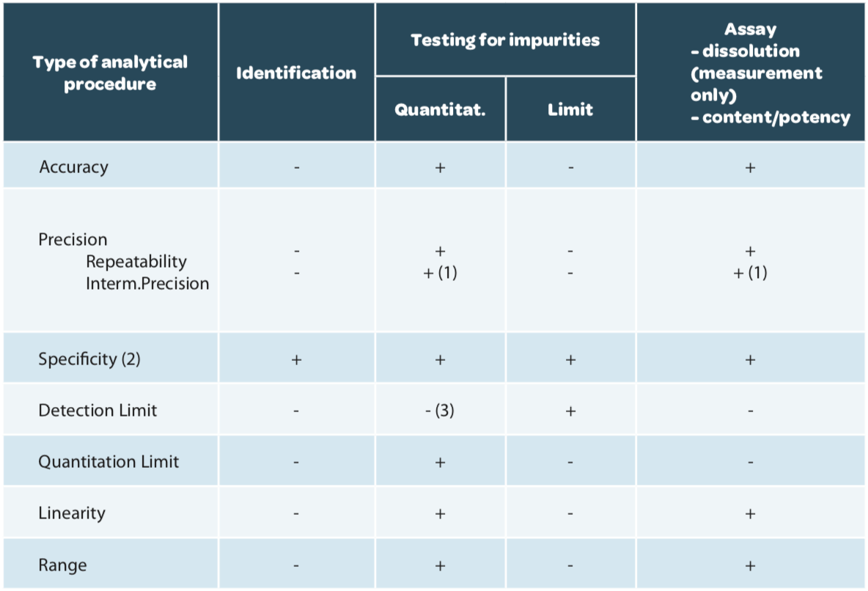Select the Specificity (2) row label
This screenshot has width=868, height=591.
[89, 359]
